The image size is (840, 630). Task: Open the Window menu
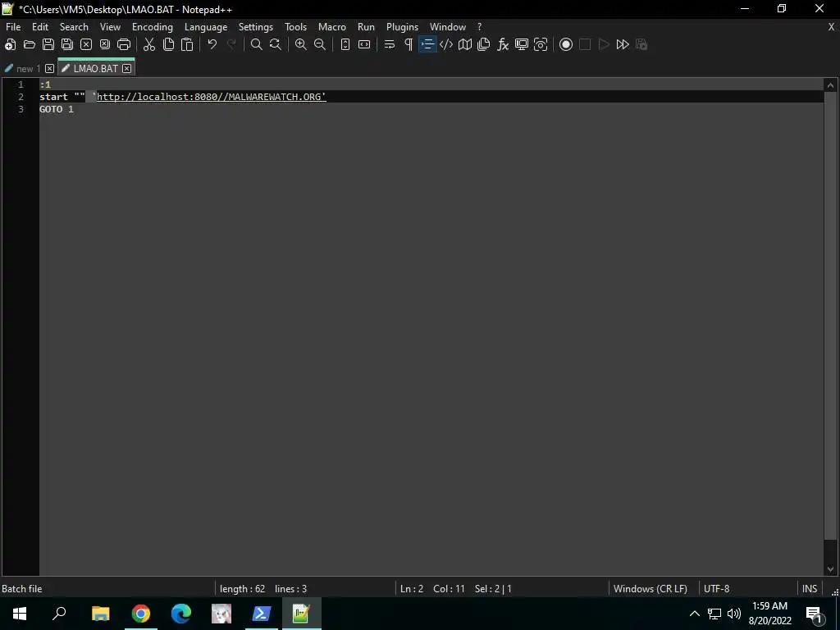click(448, 27)
